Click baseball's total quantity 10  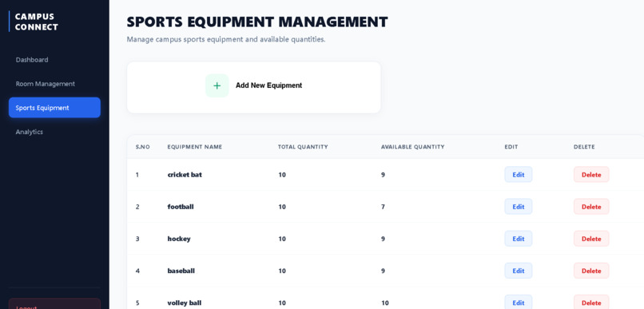(x=282, y=271)
